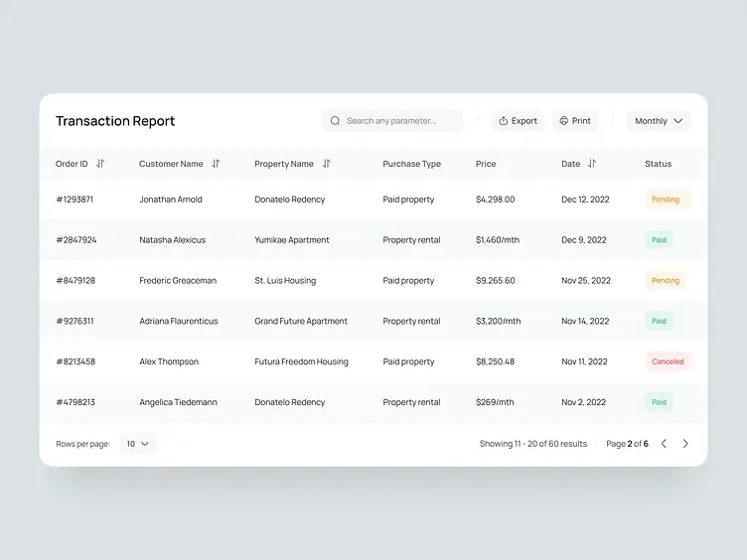Click Showing 11 - 20 of 60 results
Viewport: 747px width, 560px height.
tap(533, 443)
